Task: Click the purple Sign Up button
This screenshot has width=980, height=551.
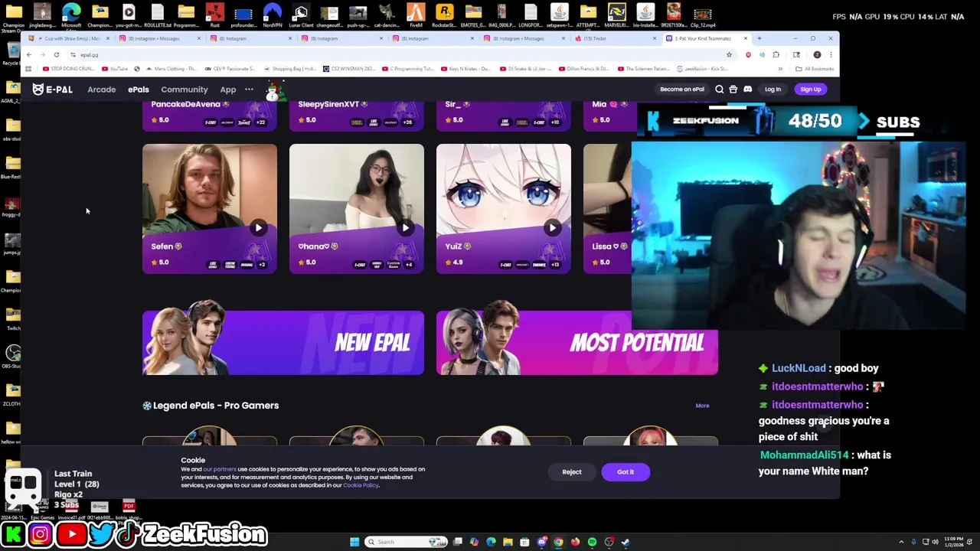Action: click(810, 90)
